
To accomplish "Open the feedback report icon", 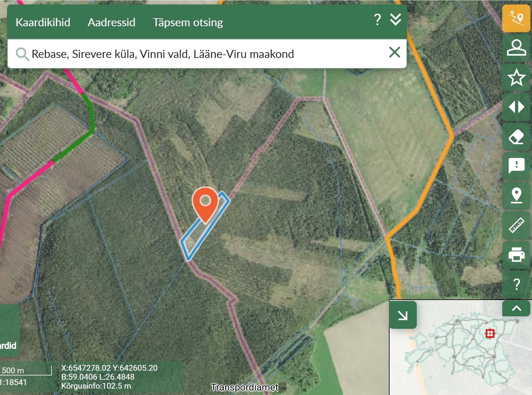I will tap(516, 166).
